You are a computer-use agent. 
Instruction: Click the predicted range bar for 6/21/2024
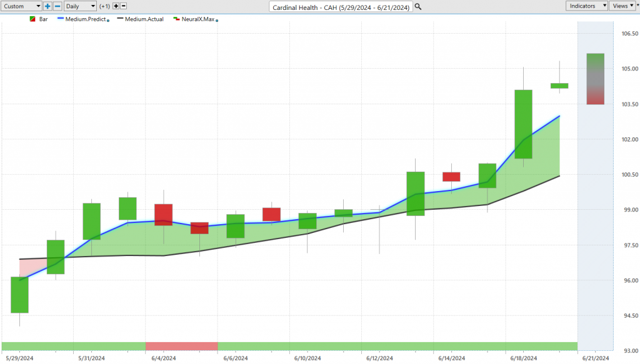595,79
